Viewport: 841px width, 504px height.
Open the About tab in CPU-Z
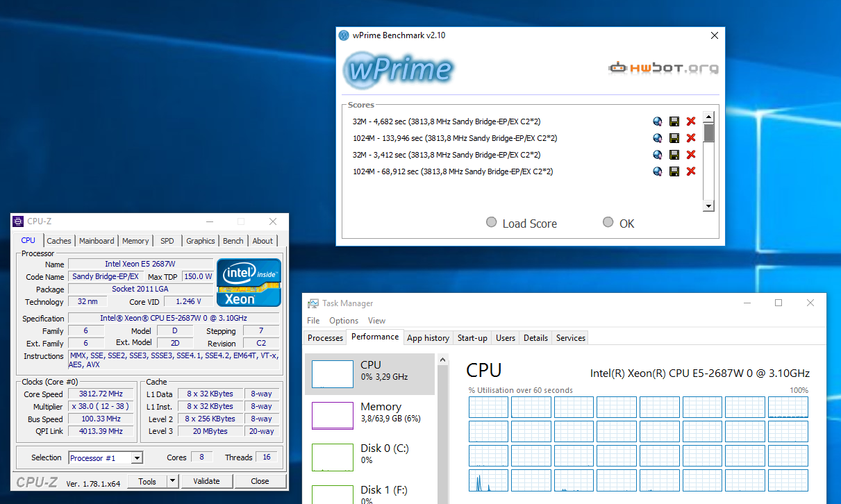[263, 241]
